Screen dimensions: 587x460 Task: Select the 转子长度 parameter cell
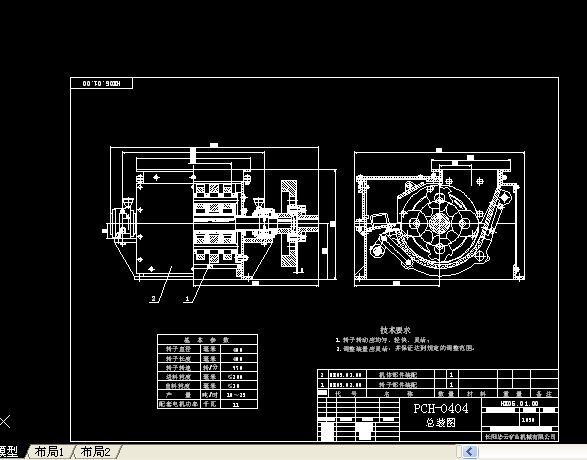pos(179,358)
